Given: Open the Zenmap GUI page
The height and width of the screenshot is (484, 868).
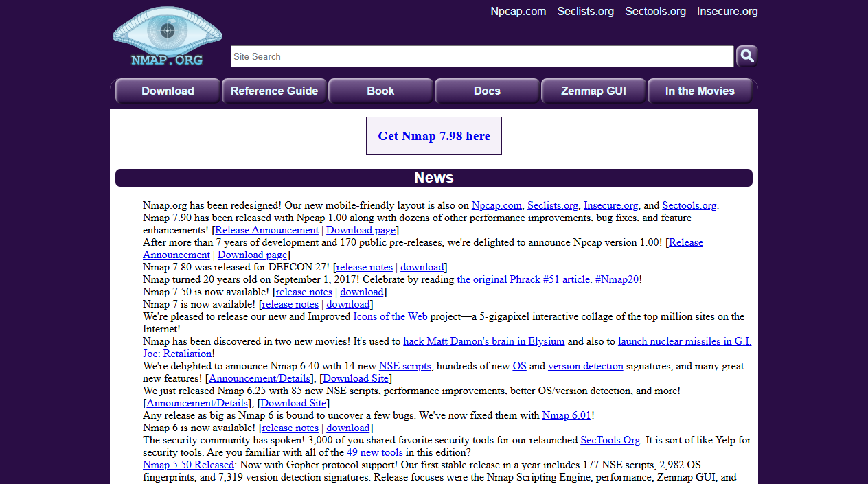Looking at the screenshot, I should [593, 90].
